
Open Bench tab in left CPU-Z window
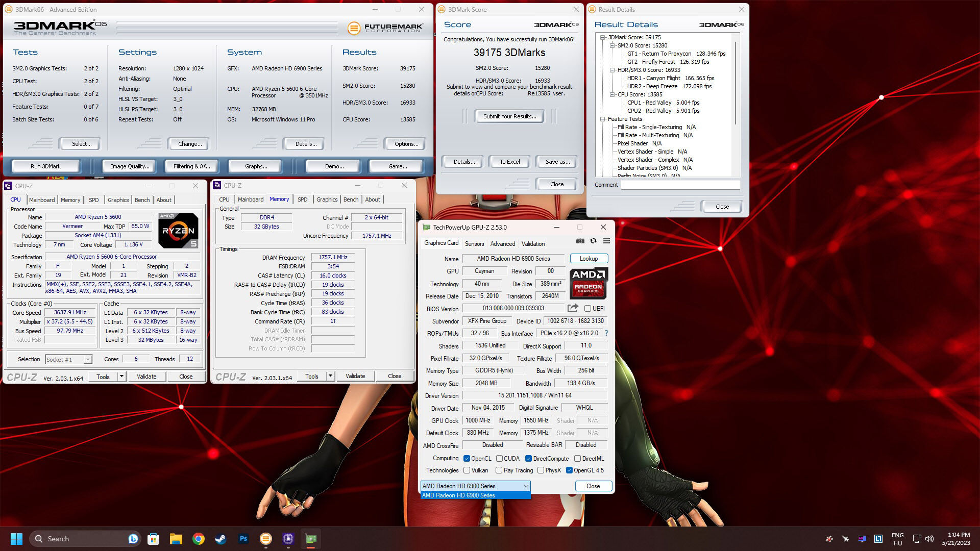point(142,200)
